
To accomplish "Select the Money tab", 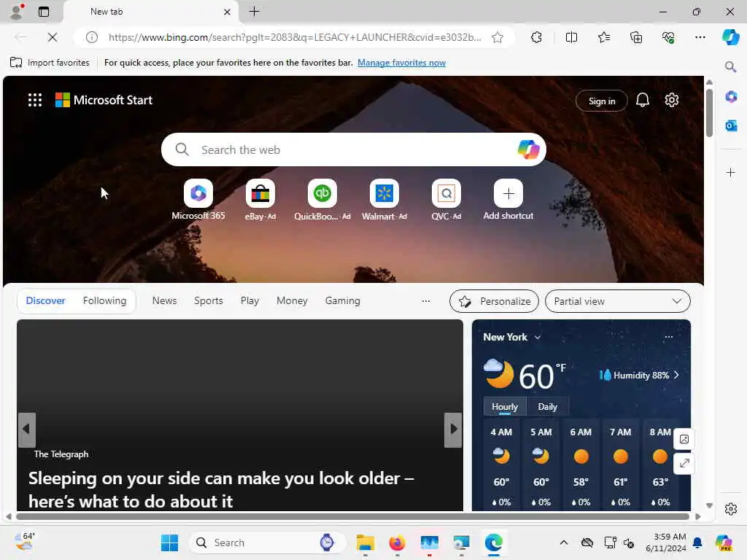I will click(x=292, y=301).
